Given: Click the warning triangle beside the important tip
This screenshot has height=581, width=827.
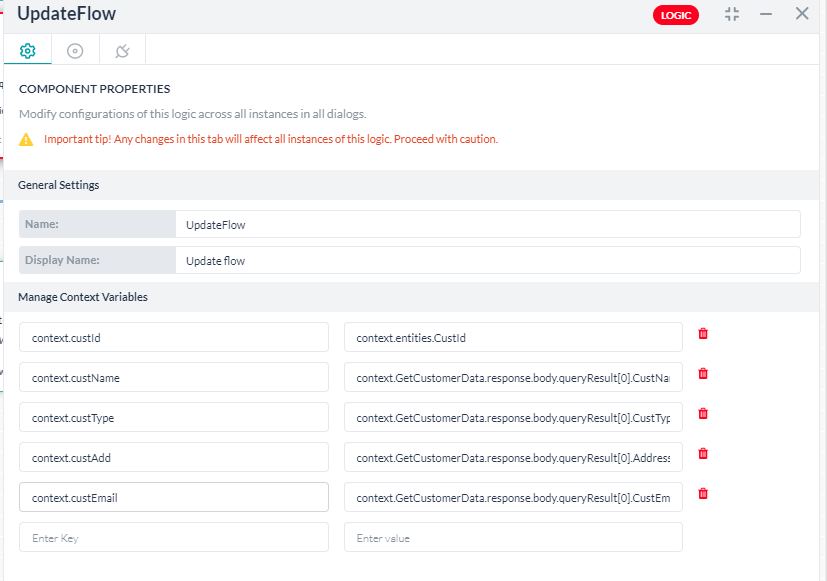Looking at the screenshot, I should click(x=25, y=139).
